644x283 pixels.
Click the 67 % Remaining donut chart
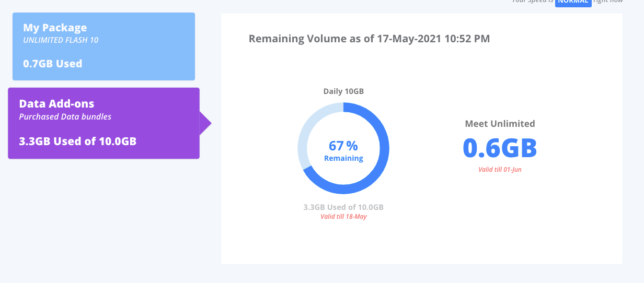[343, 149]
